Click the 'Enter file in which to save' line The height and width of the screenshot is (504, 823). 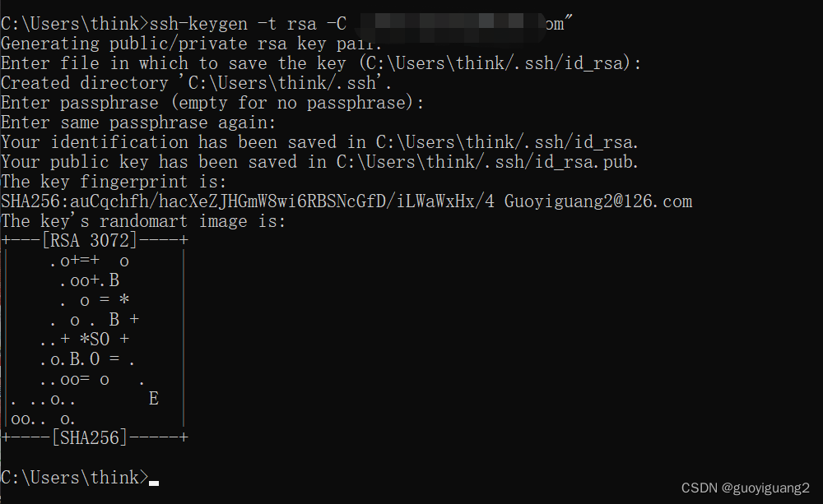coord(321,63)
